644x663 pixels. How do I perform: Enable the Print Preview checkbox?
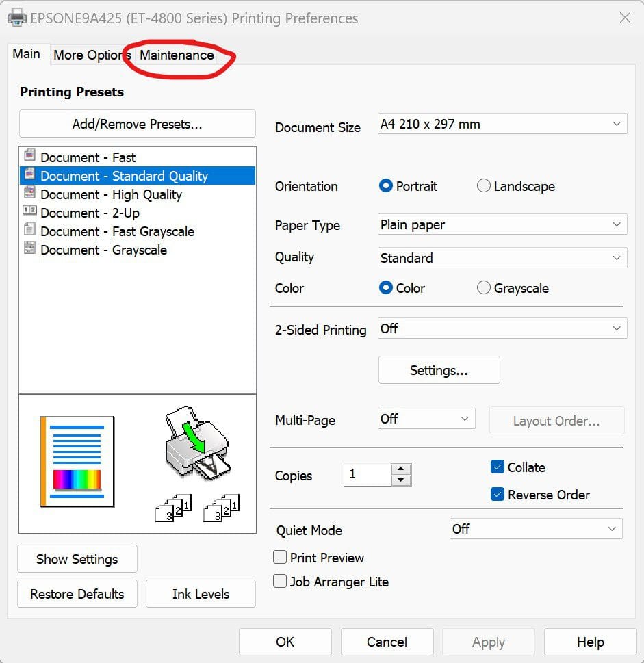pos(280,558)
